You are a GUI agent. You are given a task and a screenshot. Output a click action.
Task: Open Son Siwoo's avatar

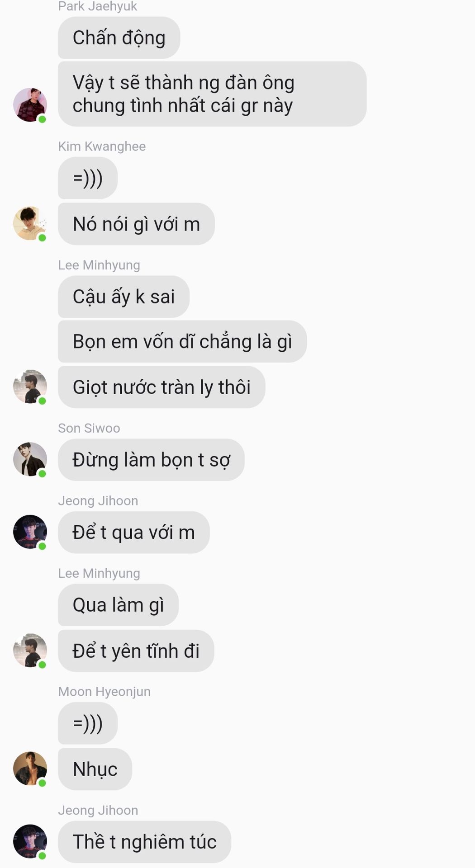(30, 459)
